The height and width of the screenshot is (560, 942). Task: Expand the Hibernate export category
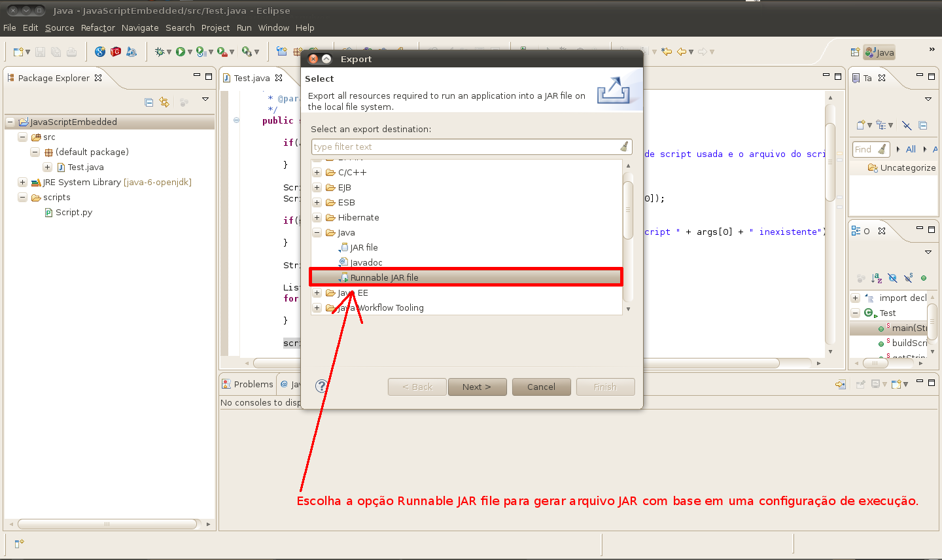[x=317, y=217]
